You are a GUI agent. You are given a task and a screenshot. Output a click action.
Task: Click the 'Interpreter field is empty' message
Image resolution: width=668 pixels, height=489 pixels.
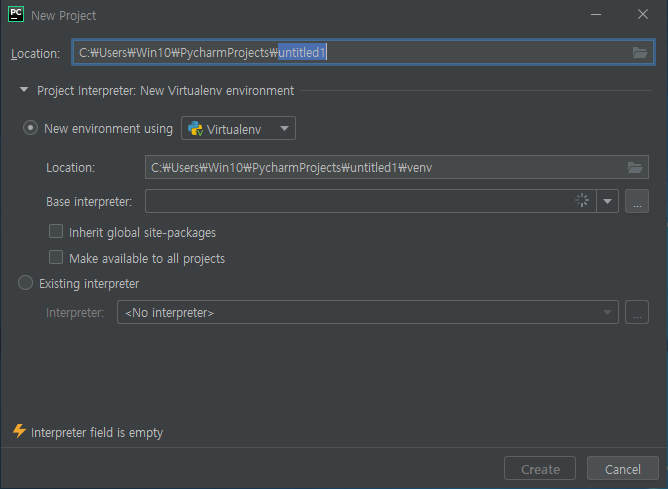click(97, 432)
